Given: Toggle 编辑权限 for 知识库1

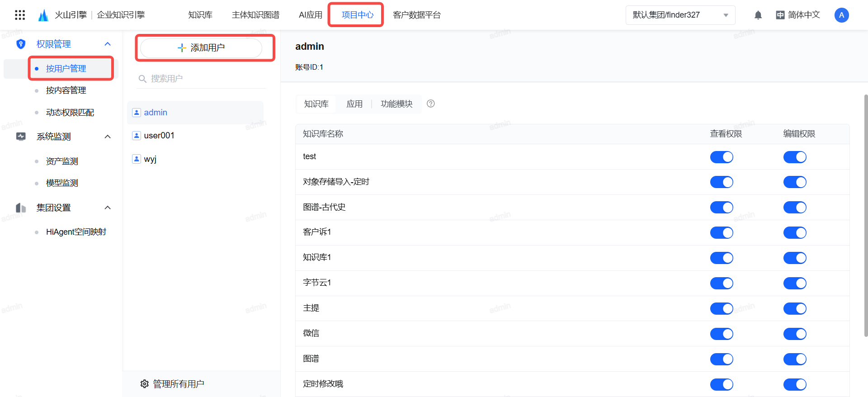Looking at the screenshot, I should (x=795, y=258).
